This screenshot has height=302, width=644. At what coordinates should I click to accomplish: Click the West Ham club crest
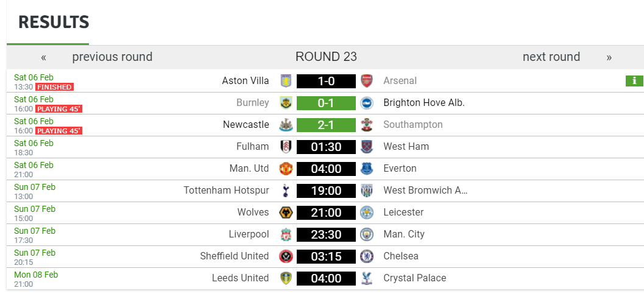point(366,147)
